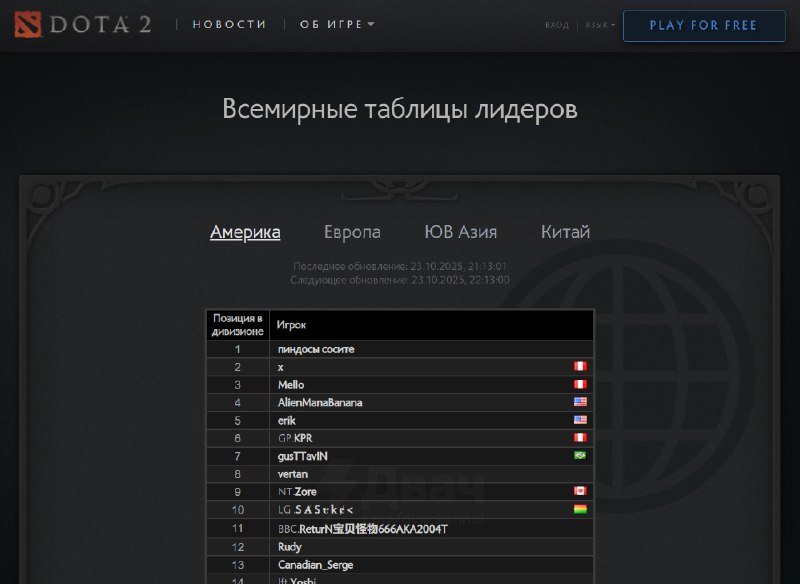
Task: Click the PLAY FOR FREE button
Action: (704, 26)
